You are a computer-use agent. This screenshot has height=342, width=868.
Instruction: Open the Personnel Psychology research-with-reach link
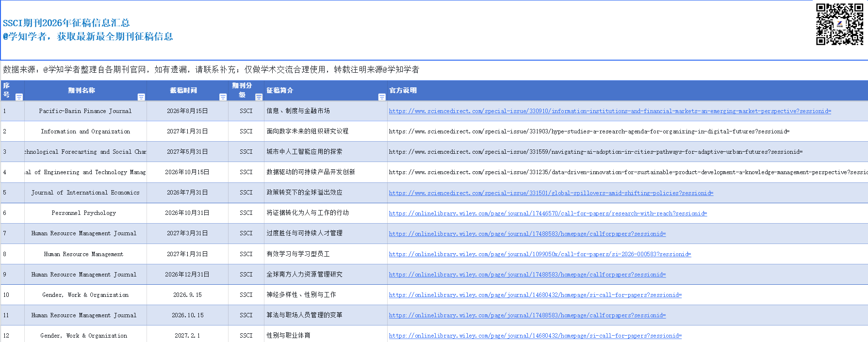tap(548, 213)
